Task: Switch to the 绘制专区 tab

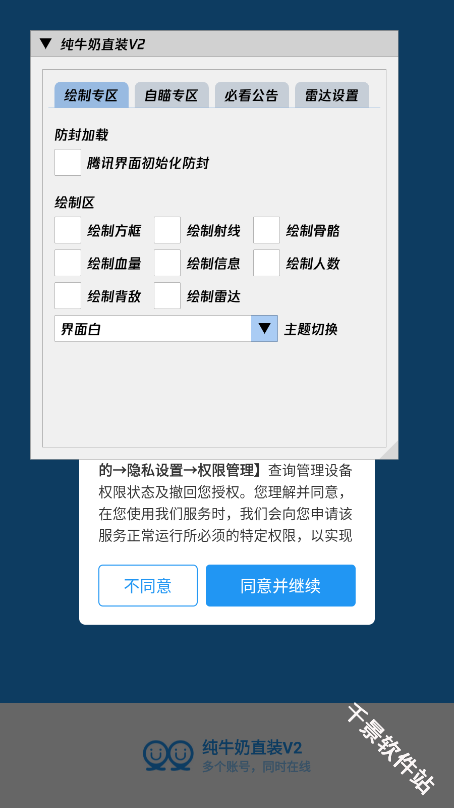Action: click(x=91, y=95)
